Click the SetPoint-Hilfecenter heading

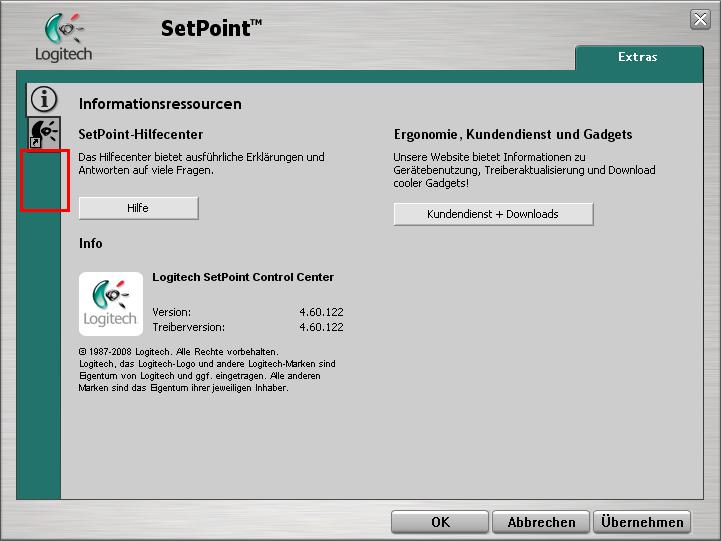click(141, 134)
